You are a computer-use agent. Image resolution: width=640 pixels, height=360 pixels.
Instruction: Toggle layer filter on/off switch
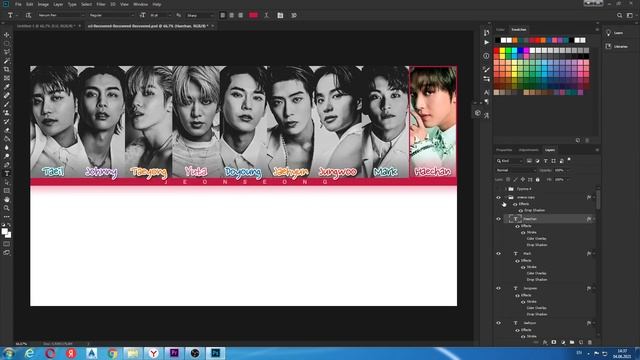(x=569, y=160)
